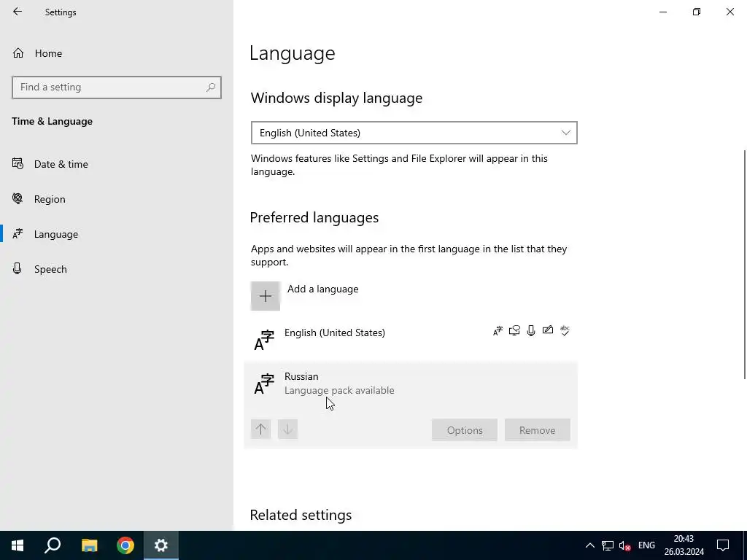
Task: Open Options for Russian language
Action: tap(465, 430)
